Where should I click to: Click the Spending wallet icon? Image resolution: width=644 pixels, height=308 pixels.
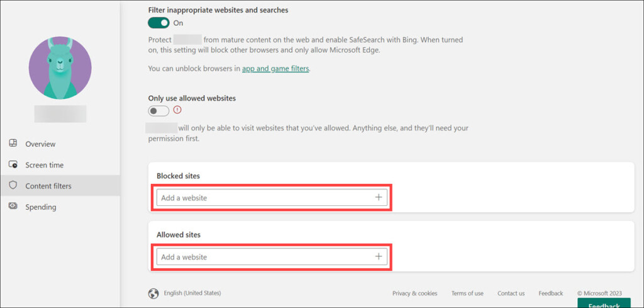(13, 207)
